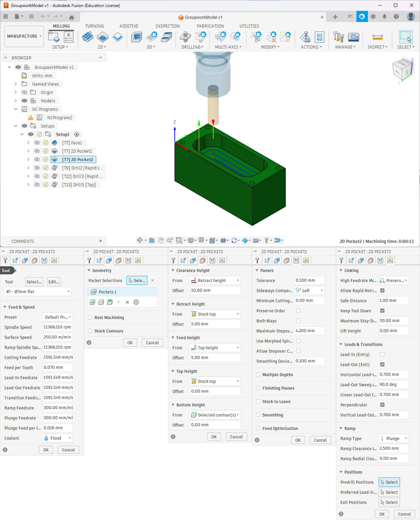The width and height of the screenshot is (420, 520).
Task: Click the Edit... tool button
Action: click(54, 282)
